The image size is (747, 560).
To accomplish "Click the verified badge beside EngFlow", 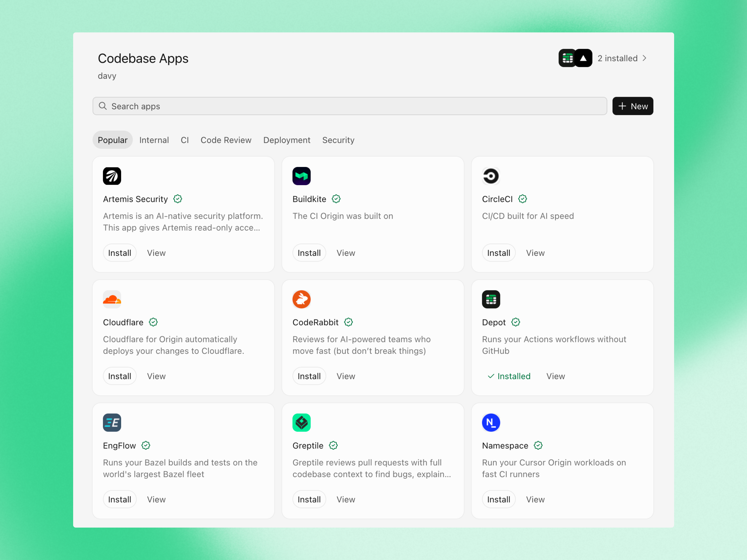I will (x=146, y=445).
